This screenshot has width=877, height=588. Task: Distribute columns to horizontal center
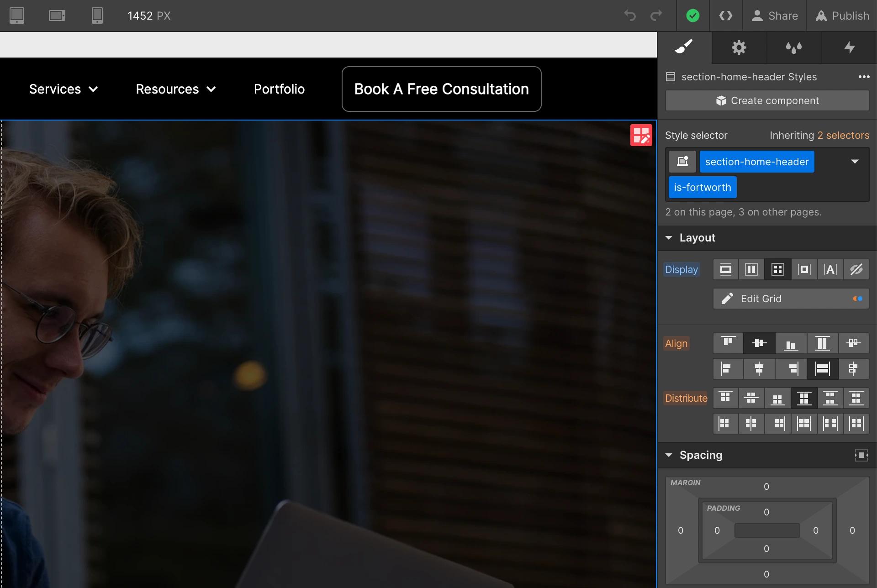pyautogui.click(x=751, y=424)
